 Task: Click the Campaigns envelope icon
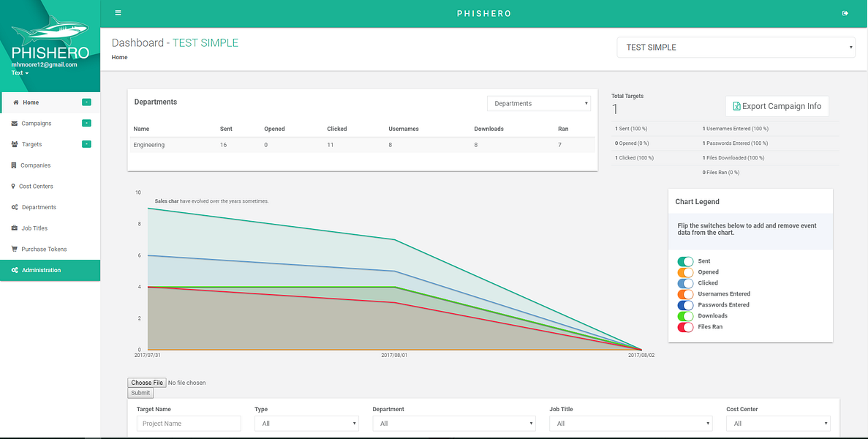pos(15,124)
